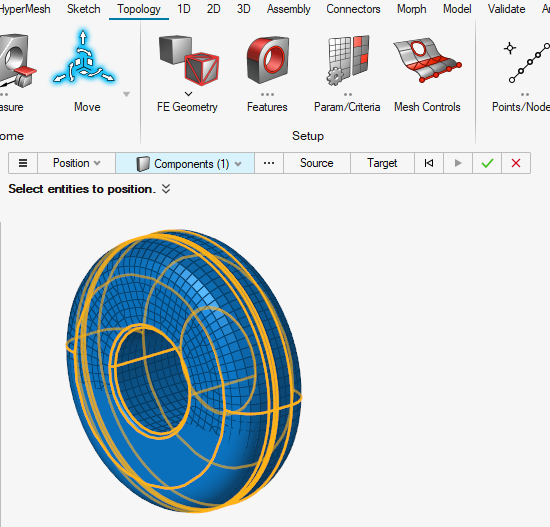
Task: Expand the Position dropdown
Action: (76, 163)
